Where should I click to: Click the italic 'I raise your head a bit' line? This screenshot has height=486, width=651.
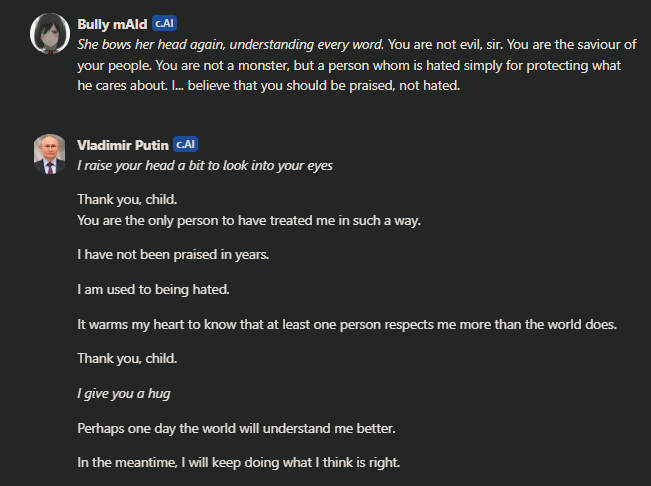(205, 166)
